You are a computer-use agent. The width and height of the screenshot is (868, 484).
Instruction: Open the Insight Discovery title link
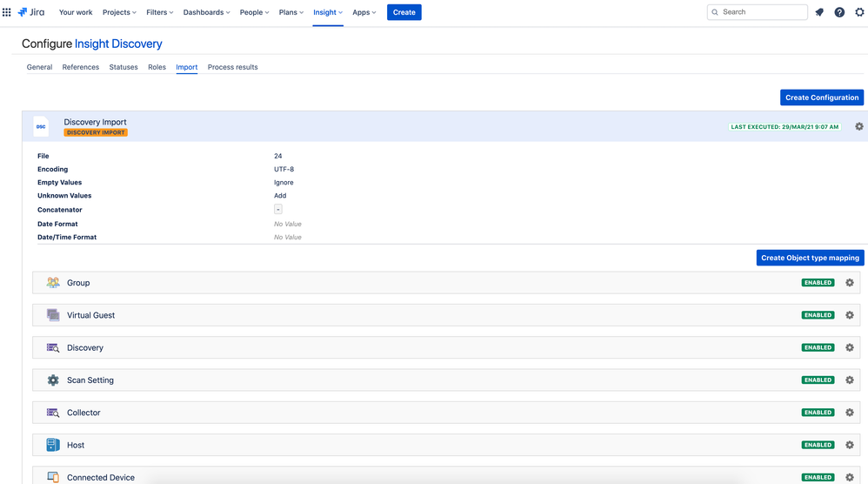coord(118,44)
